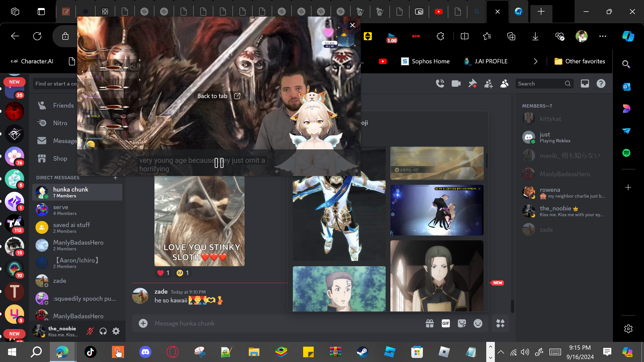Refresh the browser page
The image size is (644, 362).
pyautogui.click(x=37, y=36)
